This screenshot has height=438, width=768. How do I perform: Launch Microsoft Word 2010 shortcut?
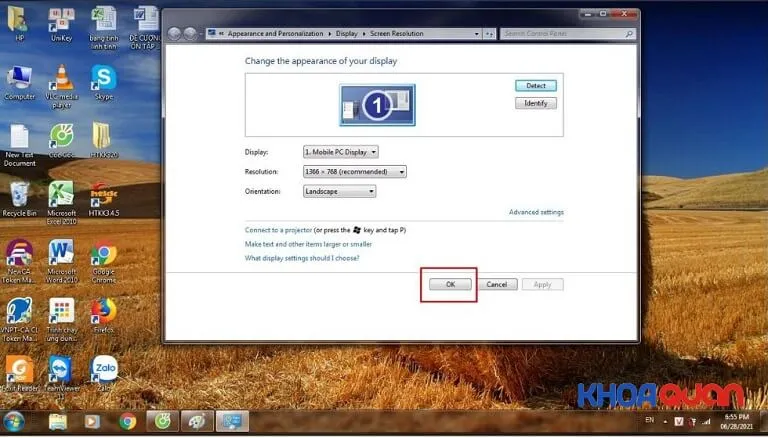click(61, 251)
